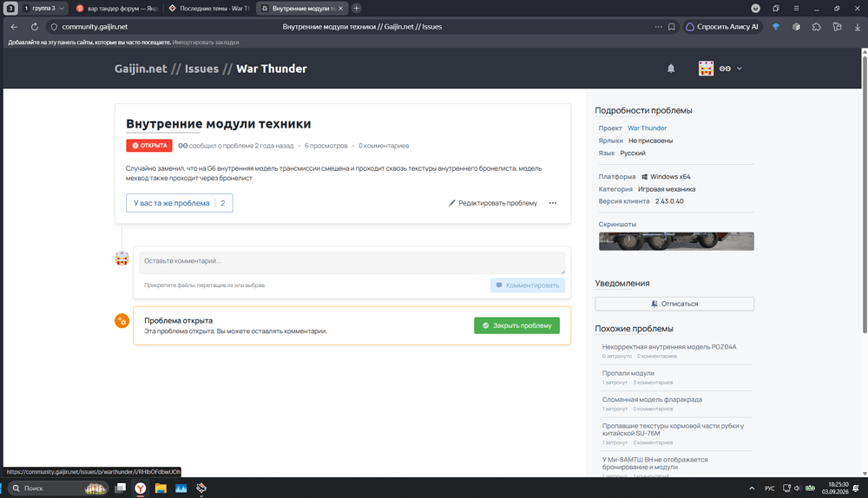
Task: Open similar issue 'Сломанная модель фларакрада'
Action: (x=652, y=399)
